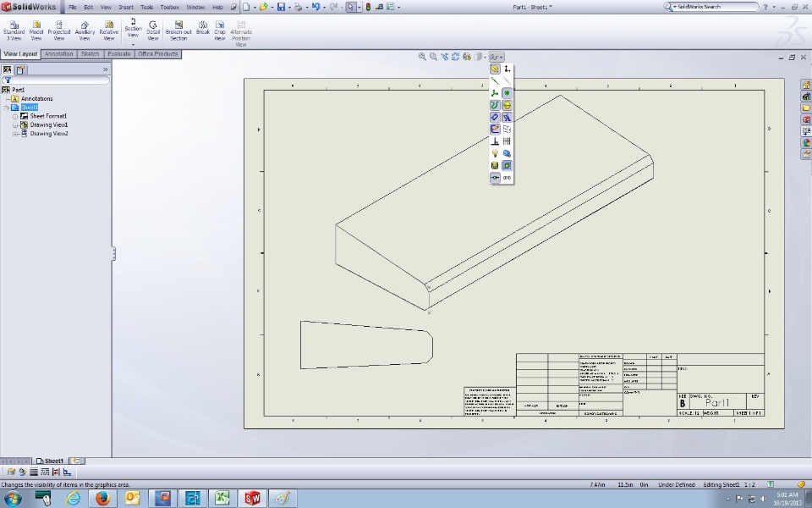Click the Zoom to Area icon

coord(433,57)
